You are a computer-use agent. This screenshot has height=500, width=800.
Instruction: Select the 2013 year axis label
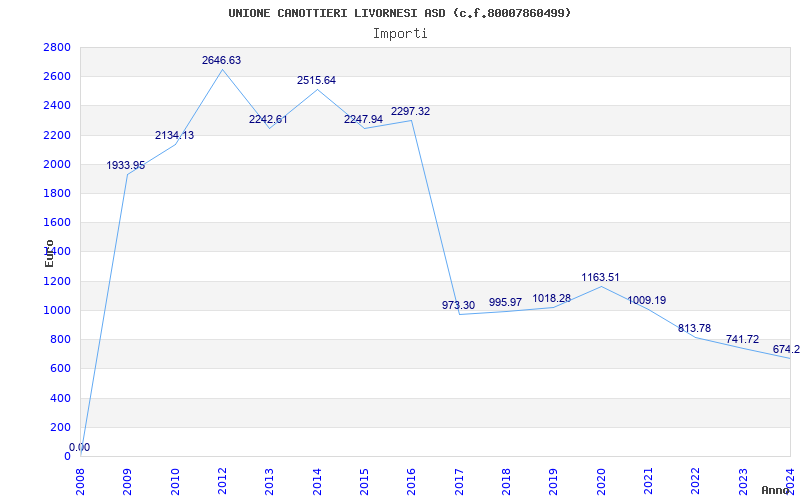(269, 482)
